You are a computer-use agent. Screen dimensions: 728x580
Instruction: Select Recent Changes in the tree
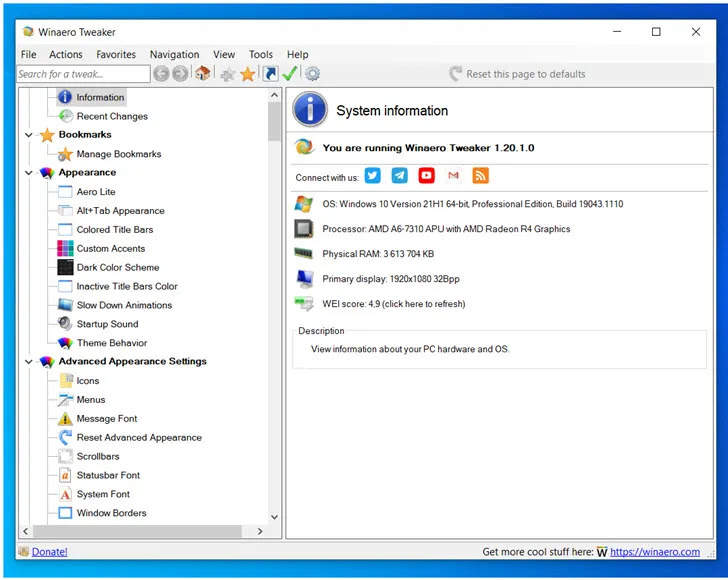[112, 116]
